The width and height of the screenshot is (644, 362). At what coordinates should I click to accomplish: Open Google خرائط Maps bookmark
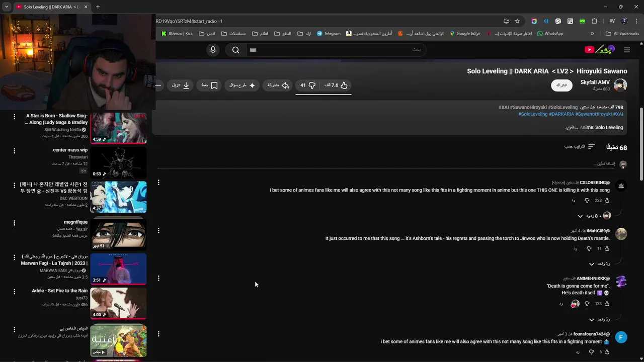(465, 34)
